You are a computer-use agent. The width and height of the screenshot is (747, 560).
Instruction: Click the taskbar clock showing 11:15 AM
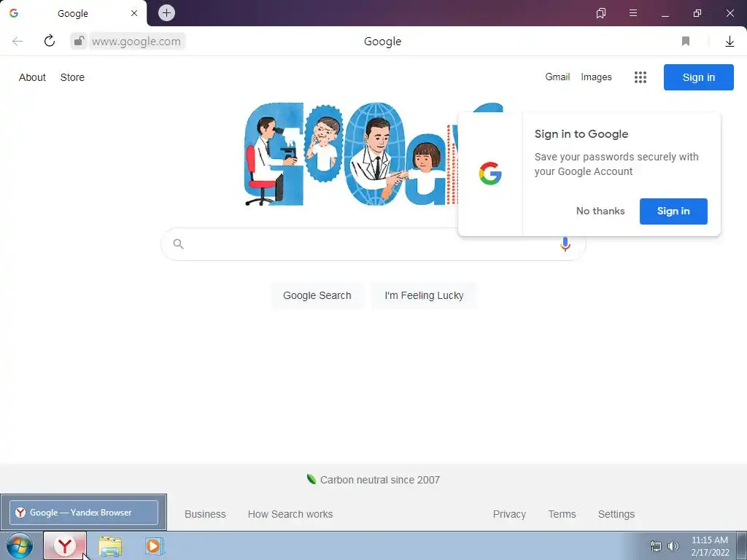click(x=710, y=546)
